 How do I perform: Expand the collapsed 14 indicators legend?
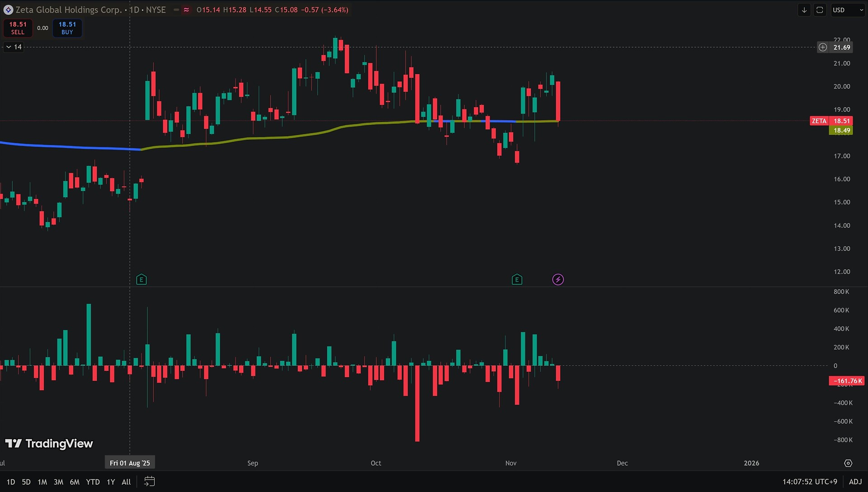point(13,47)
